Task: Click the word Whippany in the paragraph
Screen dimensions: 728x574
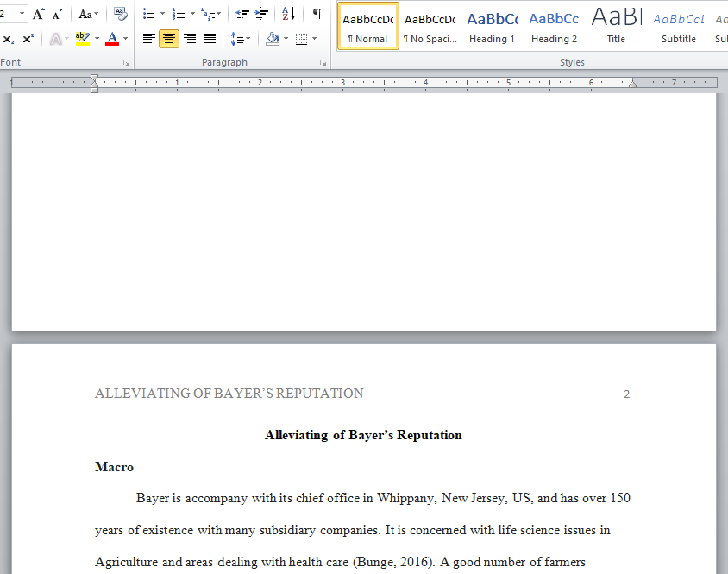Action: tap(406, 498)
